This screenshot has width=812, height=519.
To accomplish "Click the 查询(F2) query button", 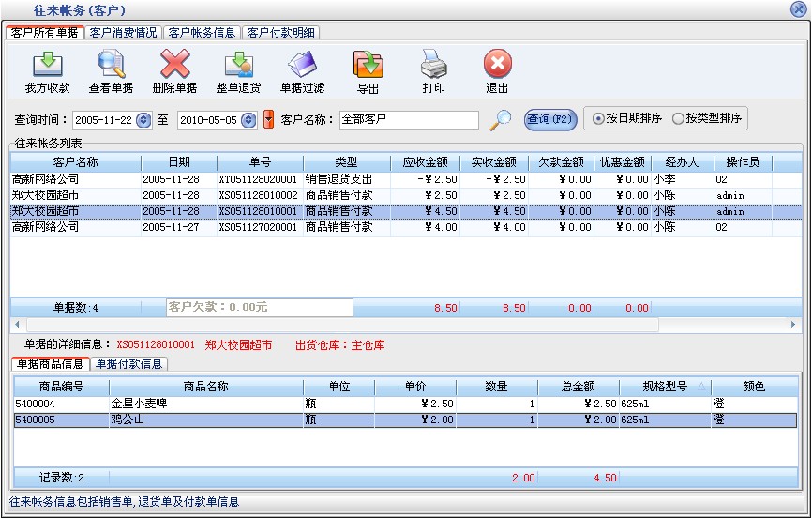I will point(549,119).
